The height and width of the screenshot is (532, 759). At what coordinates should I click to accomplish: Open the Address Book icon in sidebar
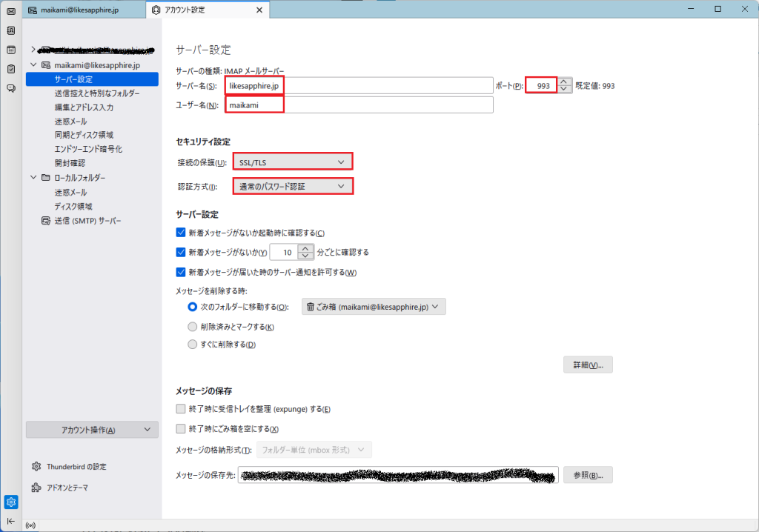pos(11,31)
